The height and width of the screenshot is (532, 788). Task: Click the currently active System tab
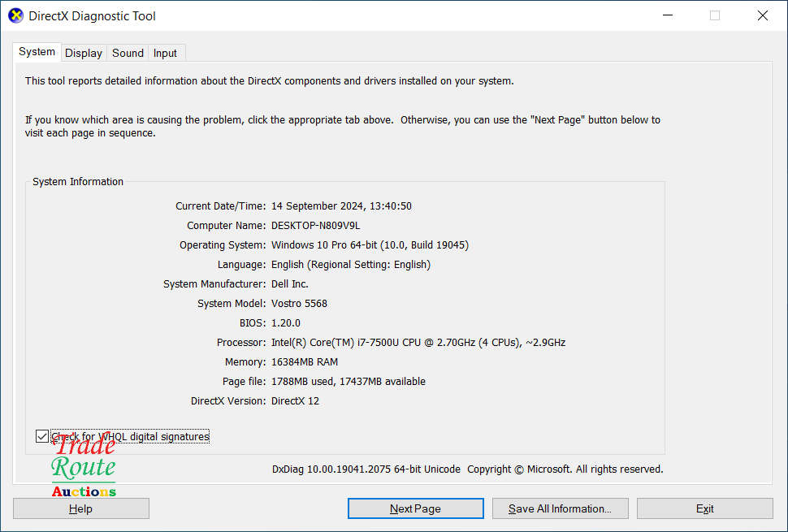(x=37, y=51)
